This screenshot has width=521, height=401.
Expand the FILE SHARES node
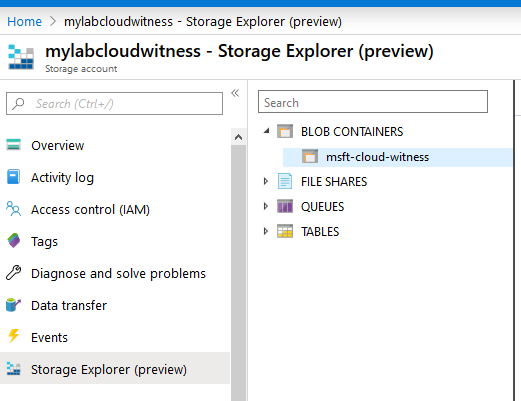coord(266,181)
